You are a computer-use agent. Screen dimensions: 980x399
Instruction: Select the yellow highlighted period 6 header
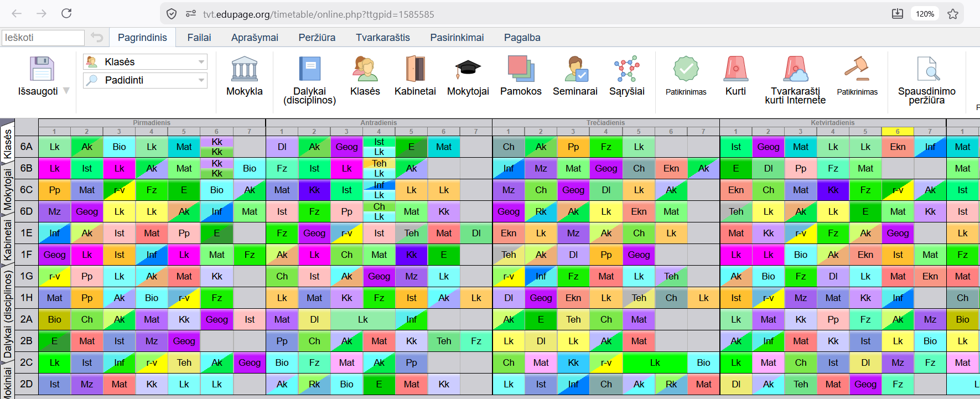point(898,132)
